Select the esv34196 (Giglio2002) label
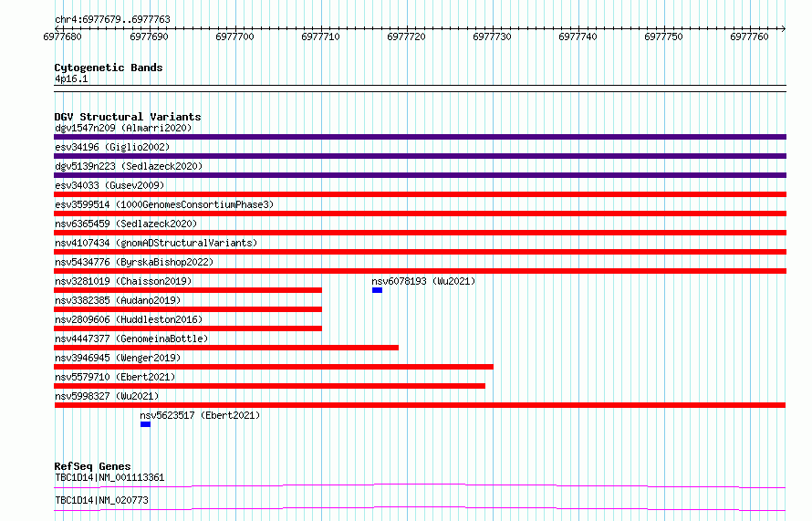 point(112,147)
